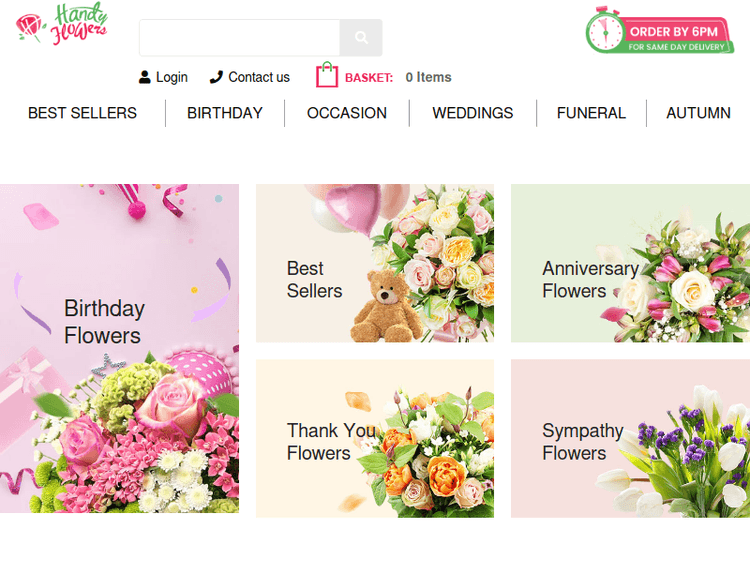Click the Order by 6PM delivery banner
The width and height of the screenshot is (750, 563).
(660, 30)
